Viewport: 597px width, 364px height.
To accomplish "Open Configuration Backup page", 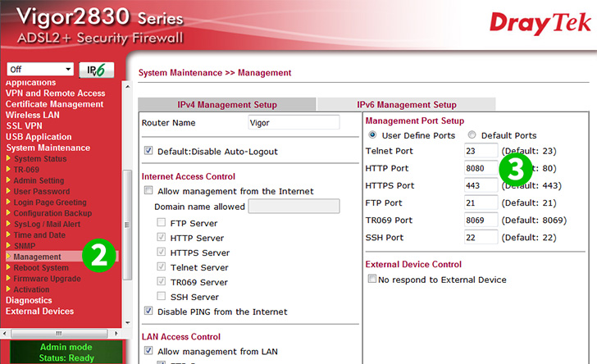I will click(52, 213).
